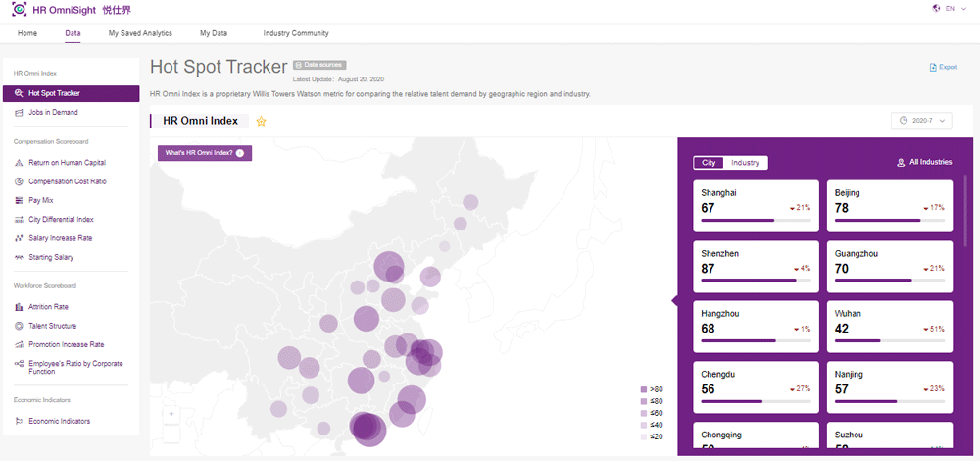Click the ≤20 legend swatch

[x=644, y=436]
